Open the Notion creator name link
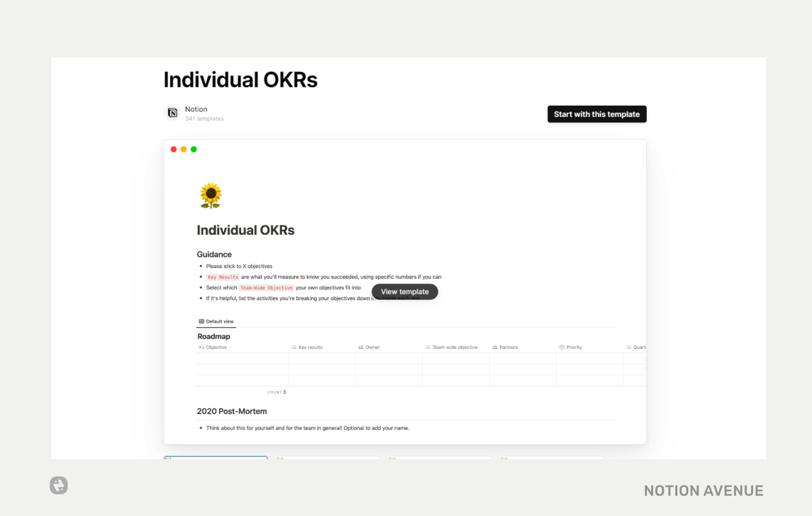Image resolution: width=812 pixels, height=516 pixels. (196, 109)
